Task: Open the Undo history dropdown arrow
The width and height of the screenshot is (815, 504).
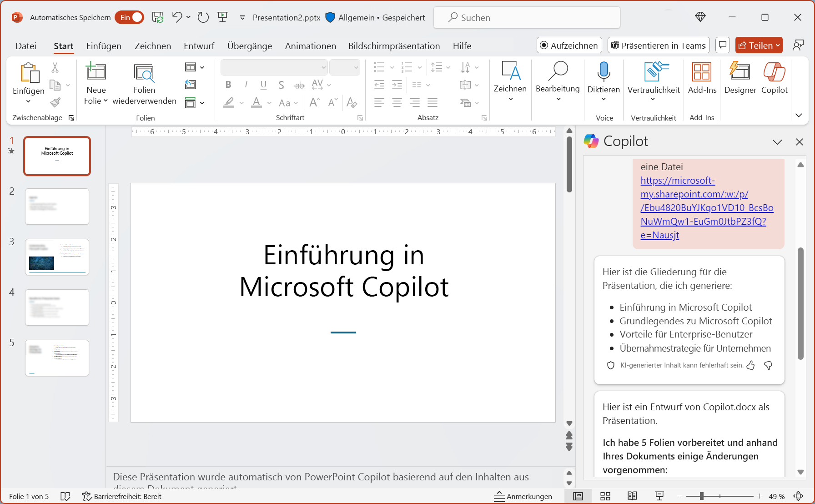Action: [188, 17]
